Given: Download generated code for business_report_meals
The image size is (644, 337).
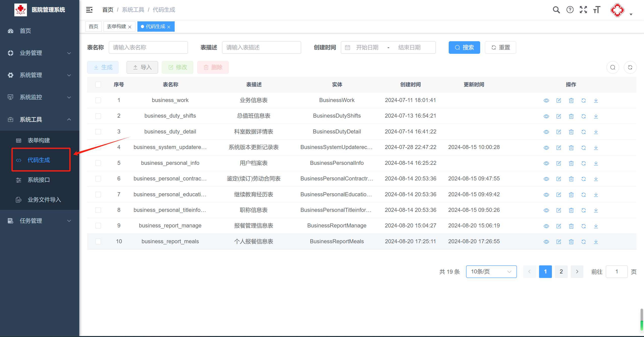Looking at the screenshot, I should [596, 242].
